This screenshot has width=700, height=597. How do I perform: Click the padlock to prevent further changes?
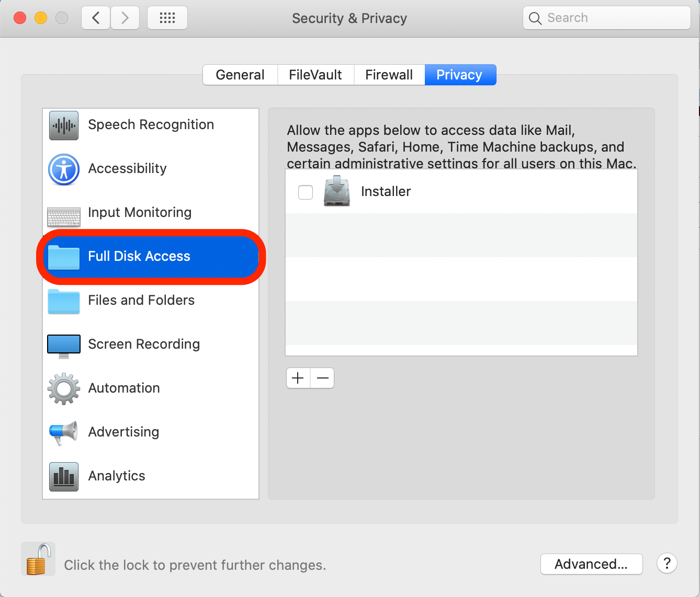click(38, 558)
